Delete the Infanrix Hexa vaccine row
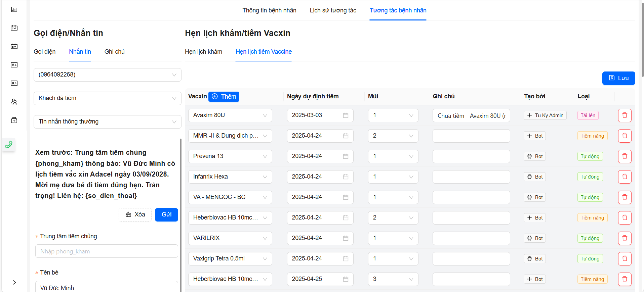Screen dimensions: 644x292 pos(625,177)
